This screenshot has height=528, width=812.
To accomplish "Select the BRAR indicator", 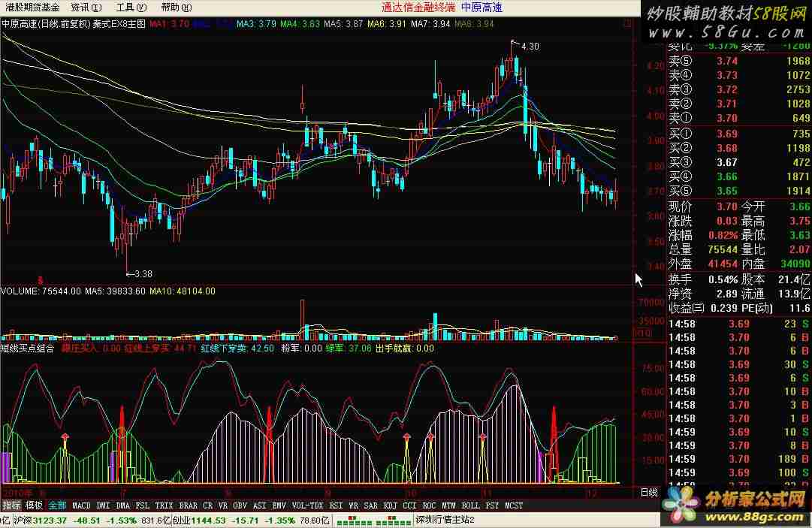I will pos(188,505).
